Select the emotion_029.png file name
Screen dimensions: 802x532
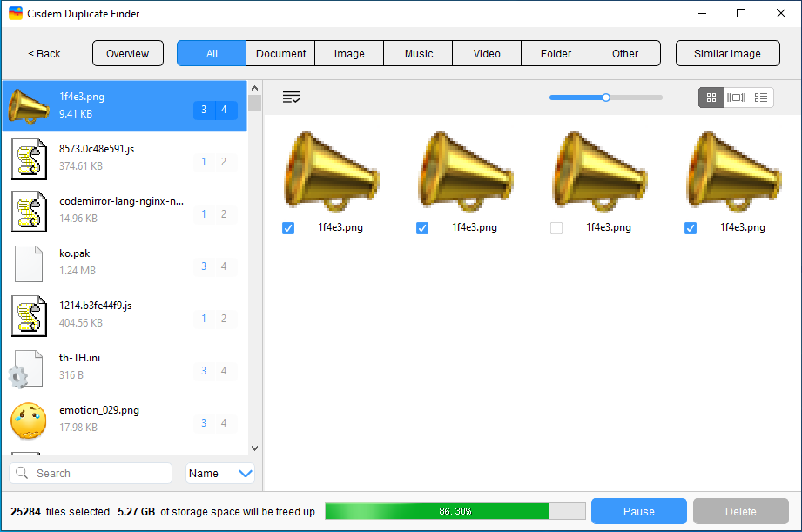(99, 410)
